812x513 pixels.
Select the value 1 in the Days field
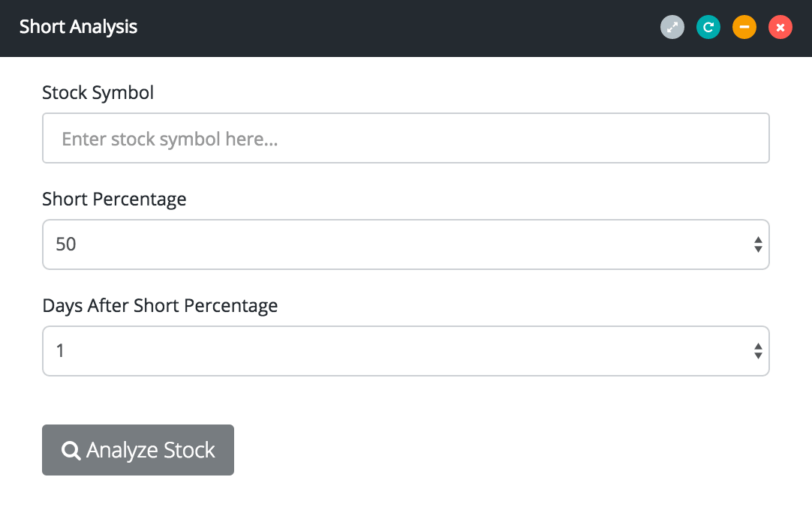(60, 351)
